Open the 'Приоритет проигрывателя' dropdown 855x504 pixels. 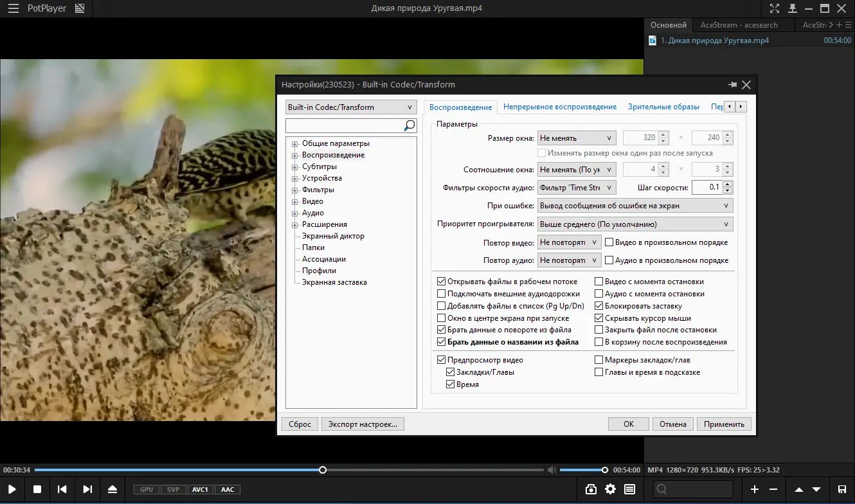tap(634, 224)
